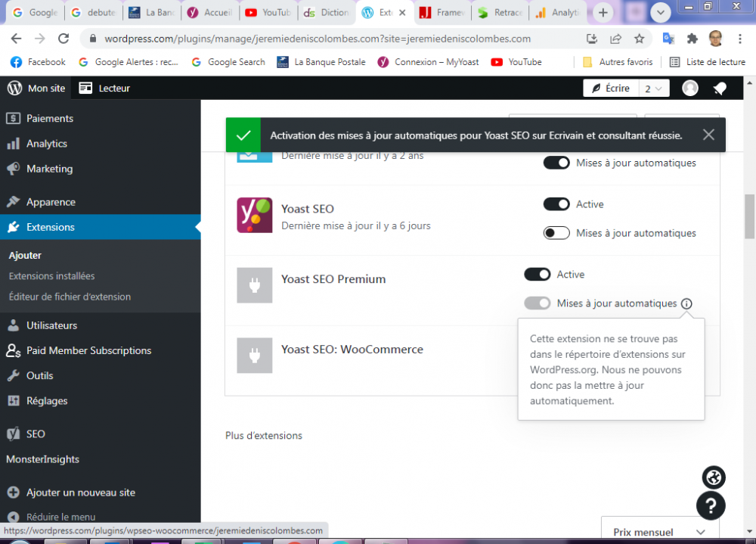
Task: Go back to the previous page
Action: [x=16, y=39]
